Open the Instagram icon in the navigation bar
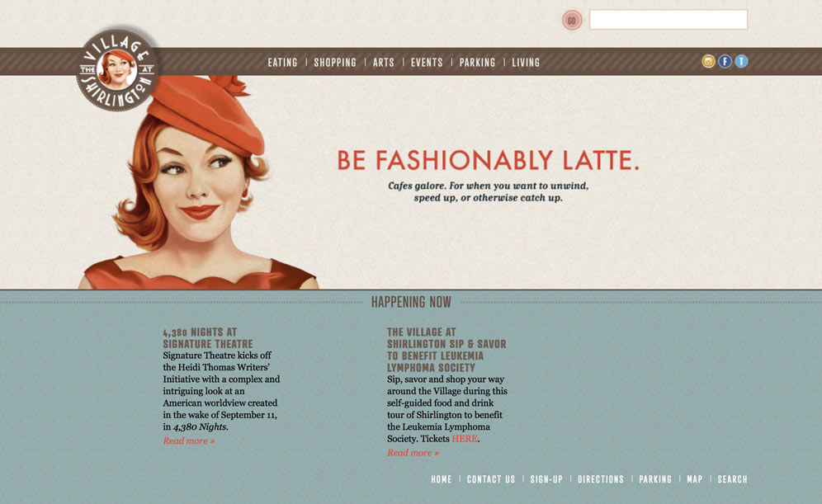Image resolution: width=822 pixels, height=504 pixels. 708,62
